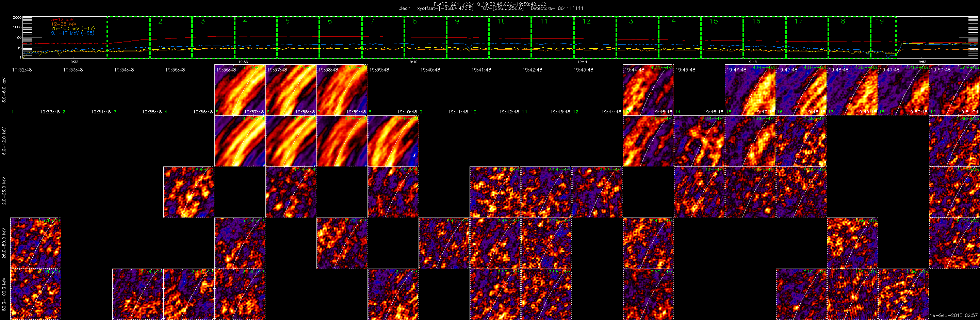Click the 19:48 lightcurve axis tick label
This screenshot has width=980, height=320.
pyautogui.click(x=752, y=62)
